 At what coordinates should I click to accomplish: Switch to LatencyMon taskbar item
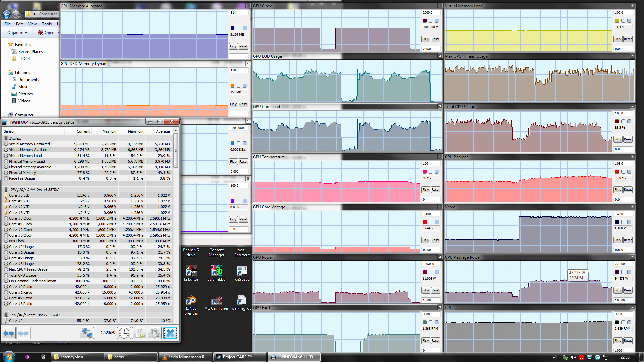coord(77,357)
